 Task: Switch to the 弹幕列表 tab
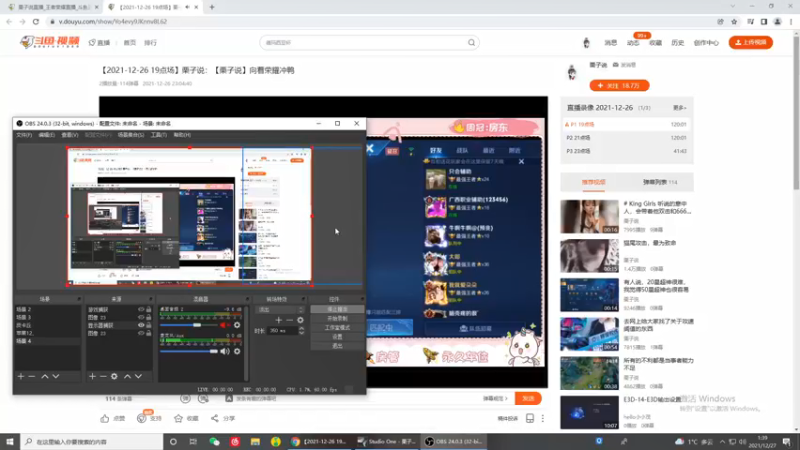(660, 182)
